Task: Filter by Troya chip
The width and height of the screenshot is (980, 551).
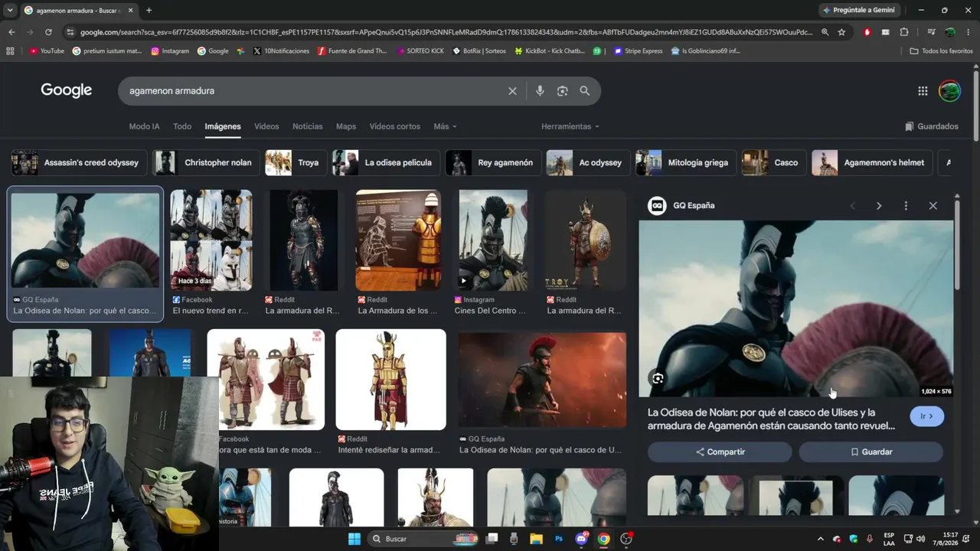Action: [295, 163]
